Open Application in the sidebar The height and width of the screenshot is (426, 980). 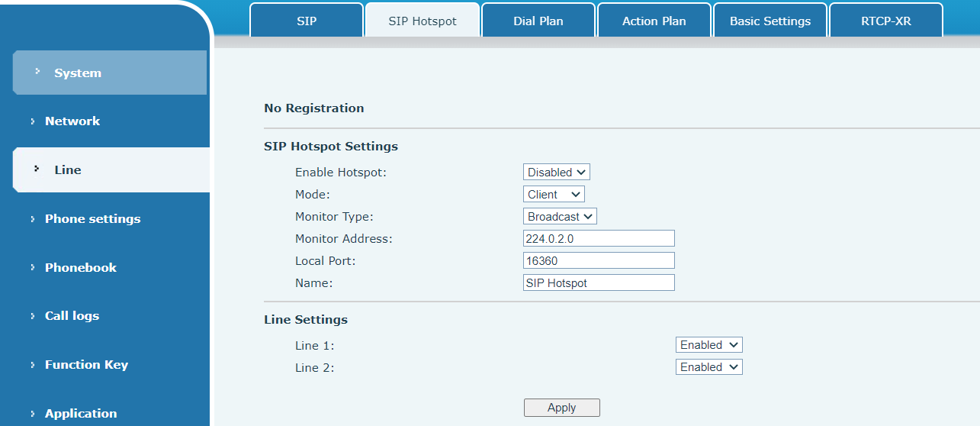(81, 413)
